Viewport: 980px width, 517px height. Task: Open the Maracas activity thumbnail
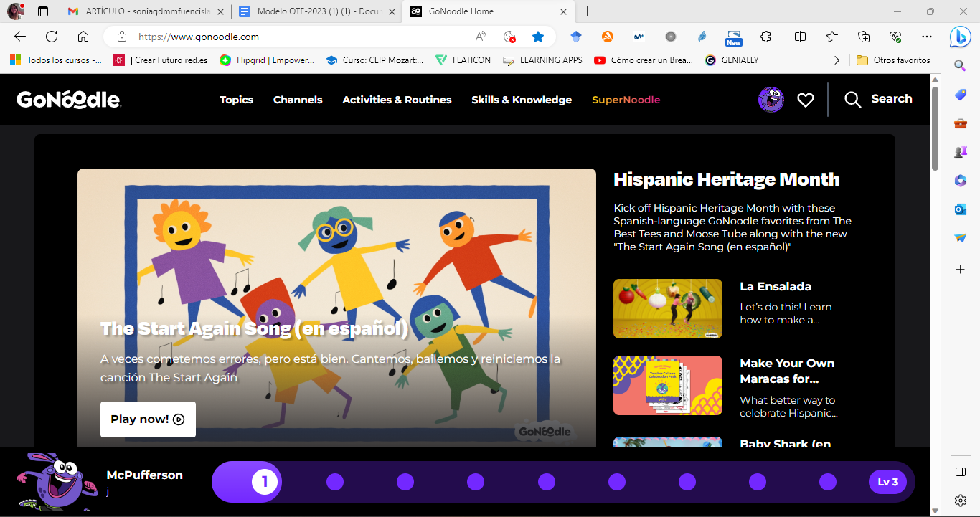click(x=668, y=385)
